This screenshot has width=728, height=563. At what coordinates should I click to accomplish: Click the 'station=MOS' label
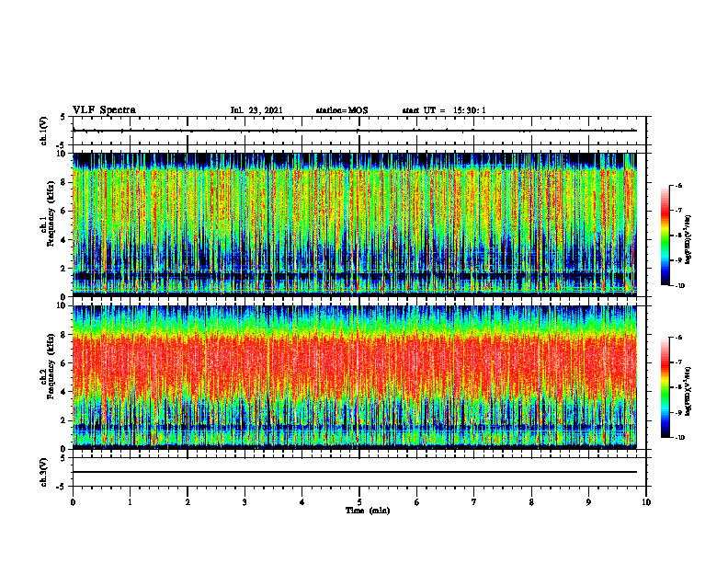point(342,110)
